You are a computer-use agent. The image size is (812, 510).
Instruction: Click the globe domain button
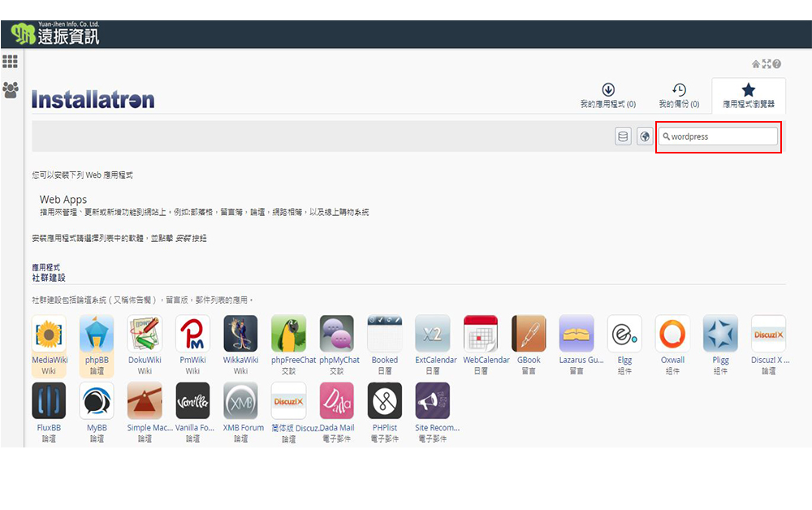pyautogui.click(x=645, y=136)
